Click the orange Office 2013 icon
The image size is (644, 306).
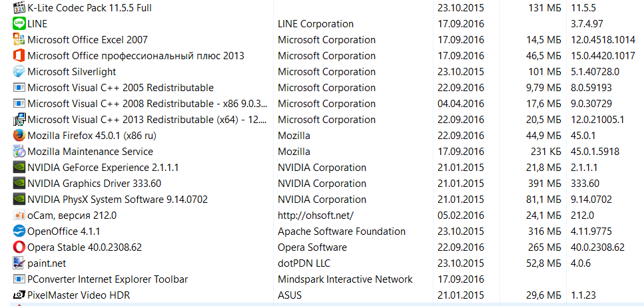tap(19, 56)
